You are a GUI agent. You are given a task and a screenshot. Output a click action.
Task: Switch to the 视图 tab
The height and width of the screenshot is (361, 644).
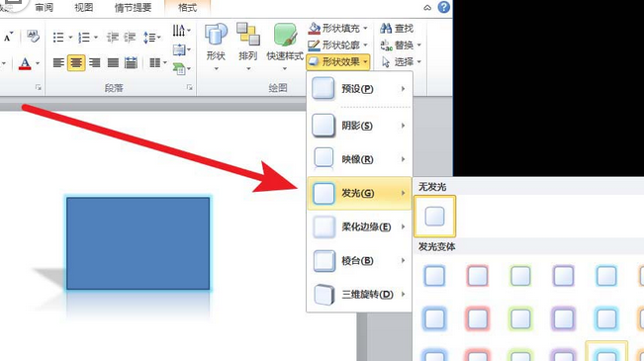pyautogui.click(x=83, y=7)
